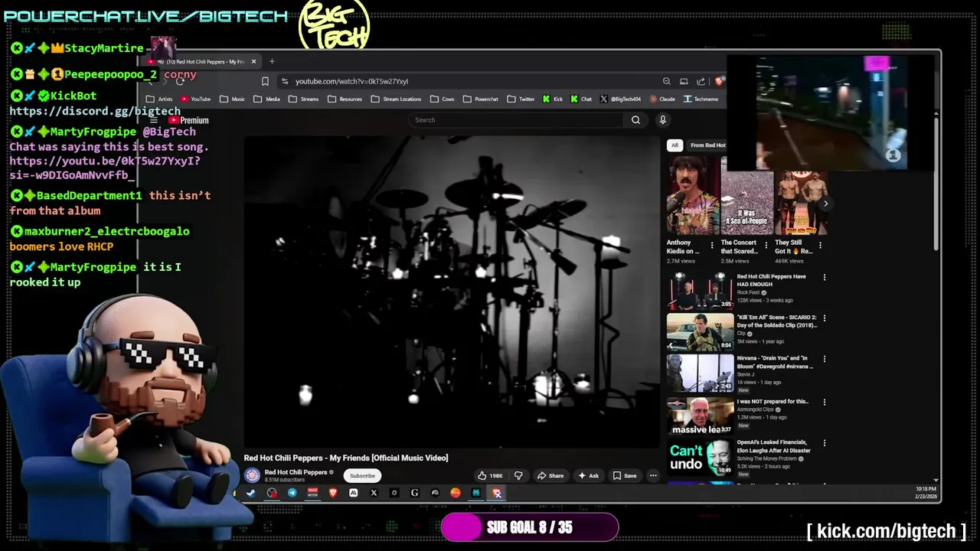Open the Kick bookmark
The image size is (980, 551).
[x=553, y=99]
